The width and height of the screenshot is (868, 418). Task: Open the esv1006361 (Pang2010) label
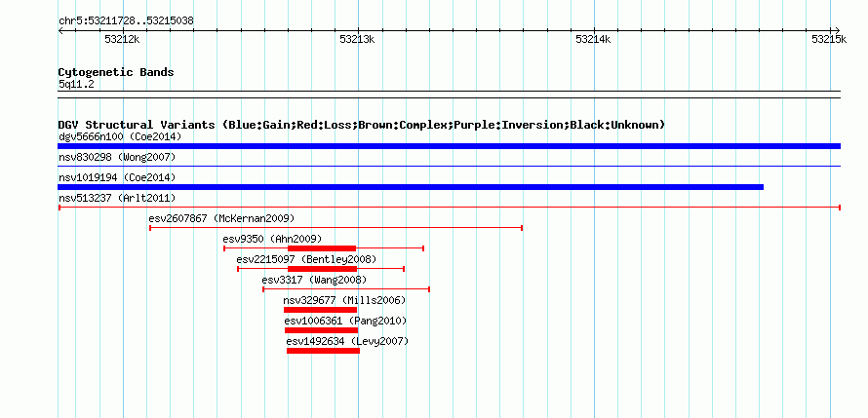point(345,321)
